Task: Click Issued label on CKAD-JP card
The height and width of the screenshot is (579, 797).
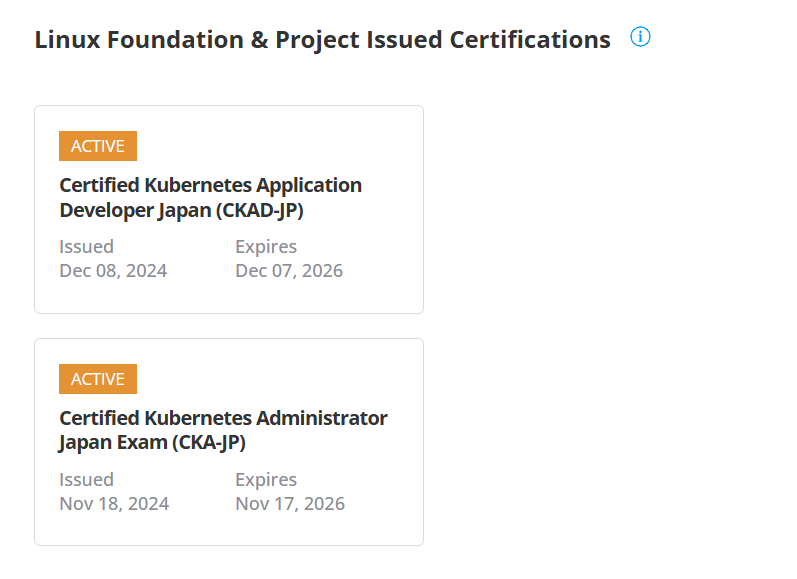Action: pos(86,247)
